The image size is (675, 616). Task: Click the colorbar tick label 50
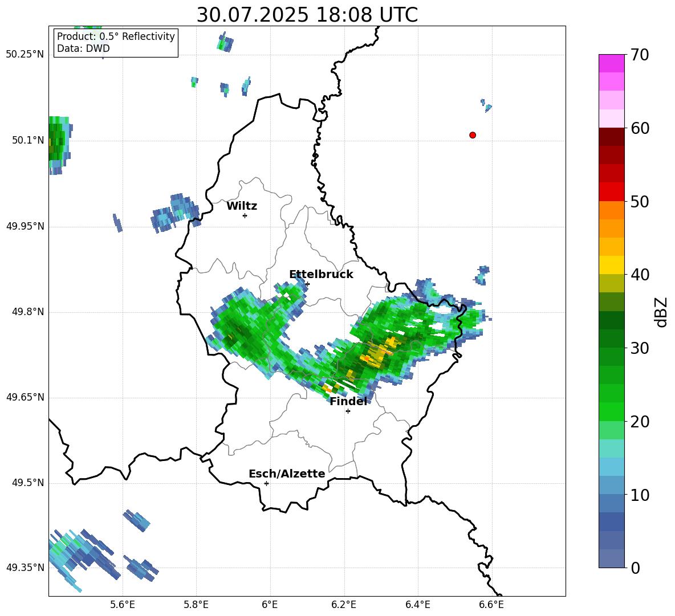pos(640,202)
